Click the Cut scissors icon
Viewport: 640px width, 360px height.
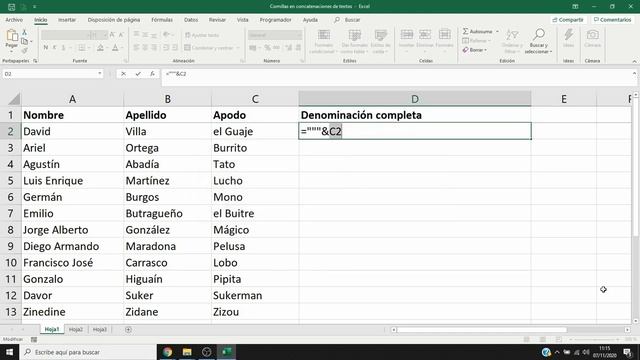click(24, 32)
